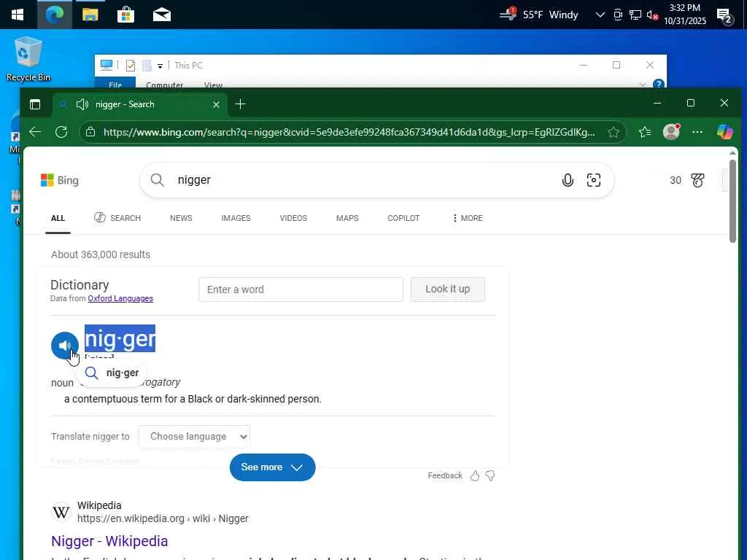Open the Edge profile avatar
The width and height of the screenshot is (747, 560).
[x=671, y=132]
